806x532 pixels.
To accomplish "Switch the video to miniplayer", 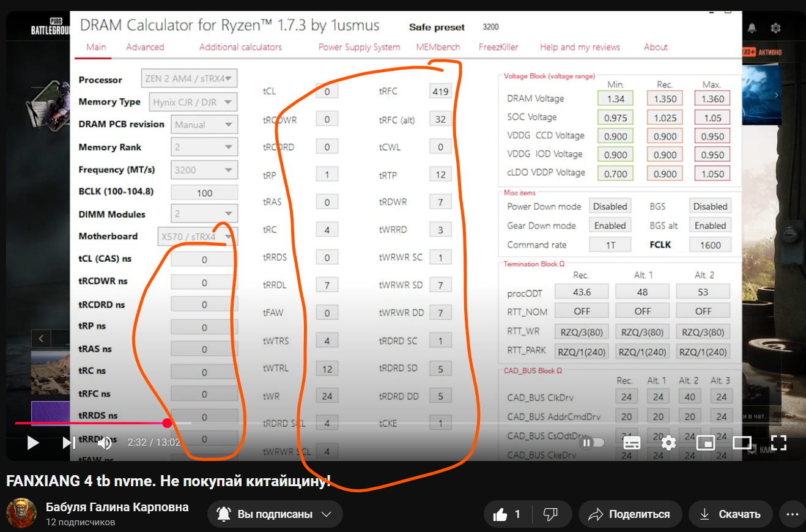I will [706, 442].
